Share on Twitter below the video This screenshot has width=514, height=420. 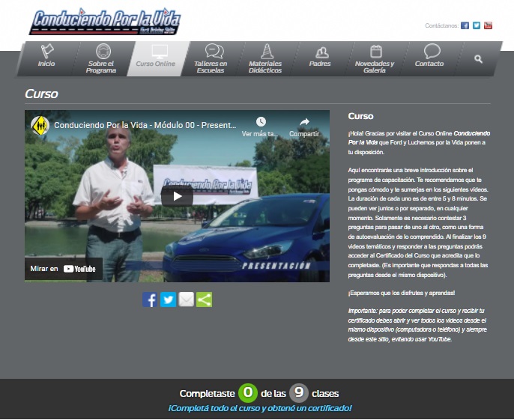(x=168, y=299)
